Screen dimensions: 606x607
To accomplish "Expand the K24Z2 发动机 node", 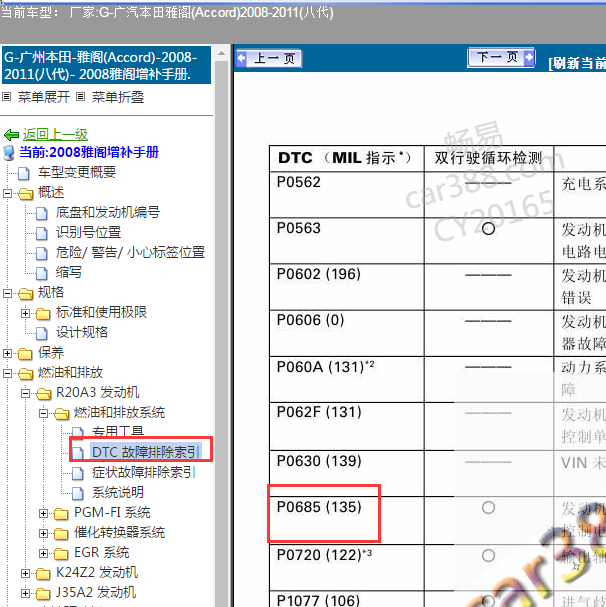I will click(25, 573).
